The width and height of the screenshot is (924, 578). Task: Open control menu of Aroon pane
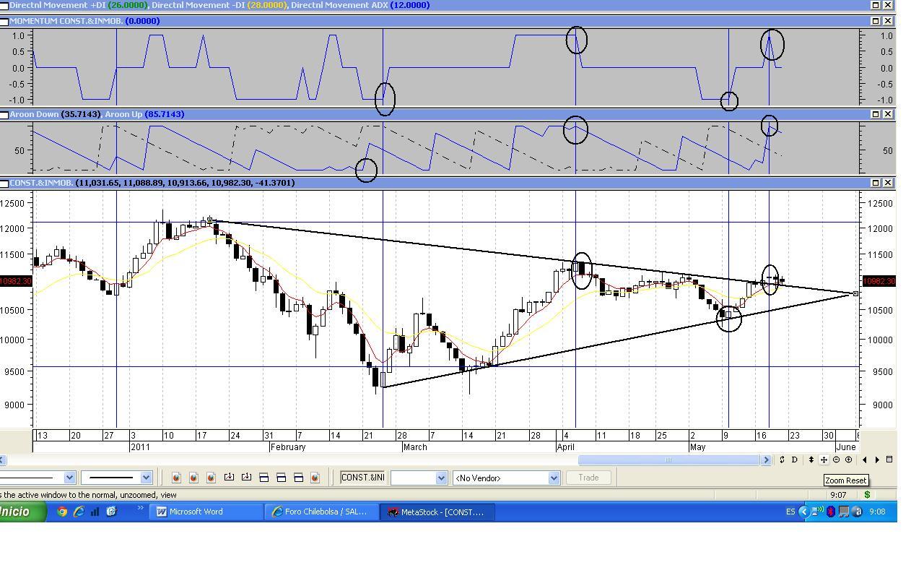click(4, 114)
